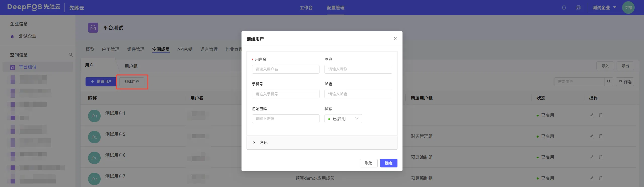Open the 测试企业 enterprise switcher dropdown
Image resolution: width=644 pixels, height=187 pixels.
pyautogui.click(x=604, y=8)
